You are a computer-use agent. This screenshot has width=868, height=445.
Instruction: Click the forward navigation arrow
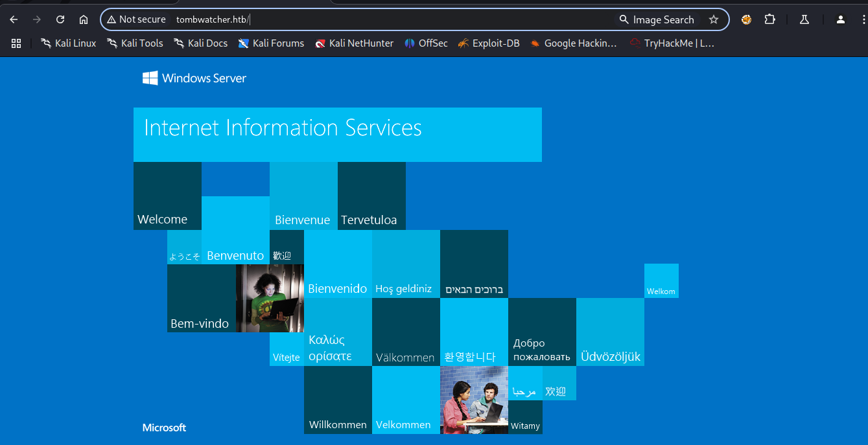pos(37,19)
